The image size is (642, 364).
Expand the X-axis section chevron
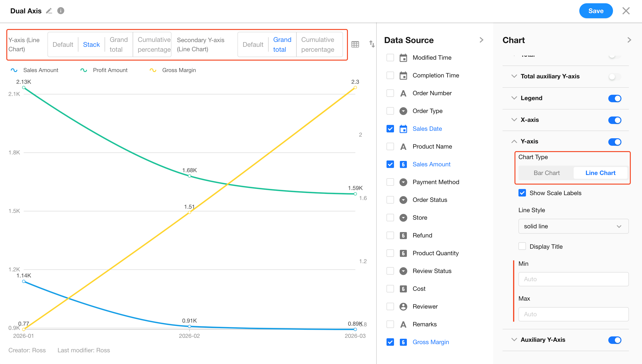(x=514, y=120)
